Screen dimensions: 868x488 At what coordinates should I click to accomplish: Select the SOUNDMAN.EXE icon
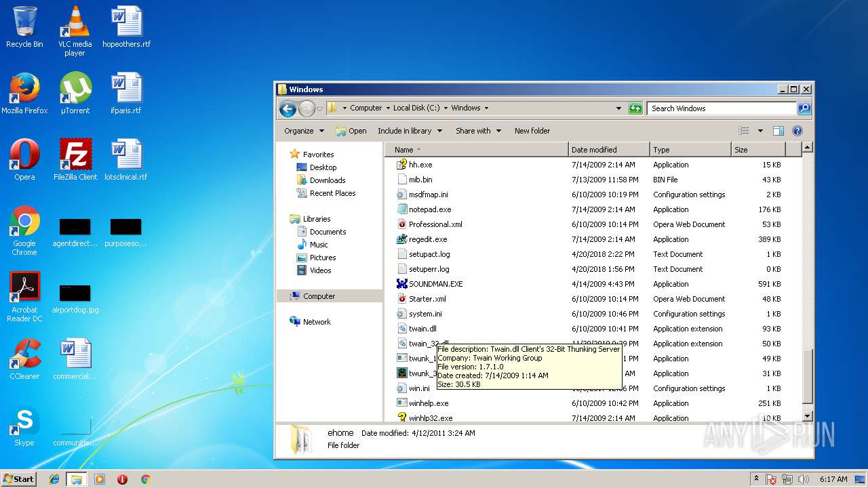tap(401, 284)
